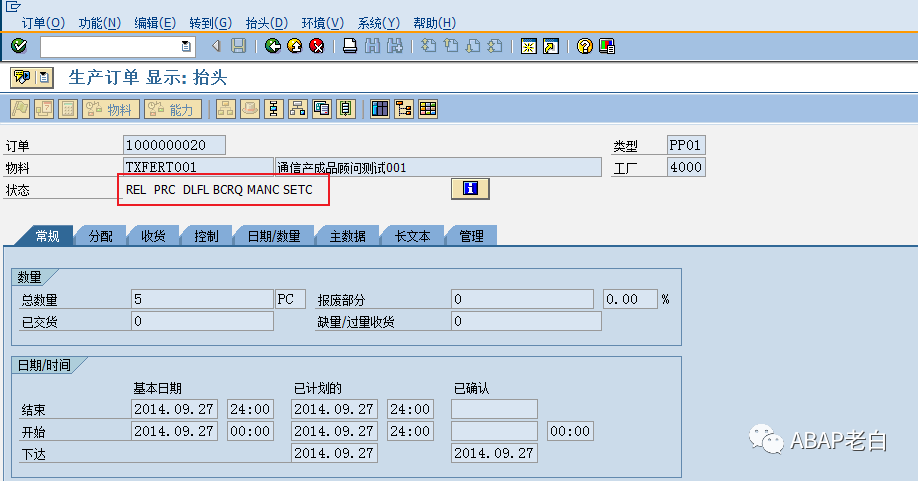Click the 能力 capacity check button
This screenshot has height=481, width=918.
[x=173, y=109]
